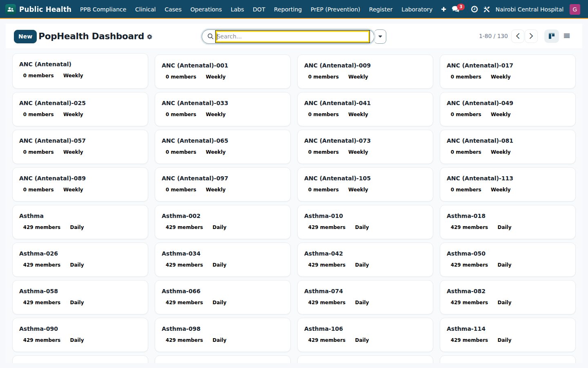Open the Asthma-018 card
Viewport: 588px width, 368px height.
[508, 222]
